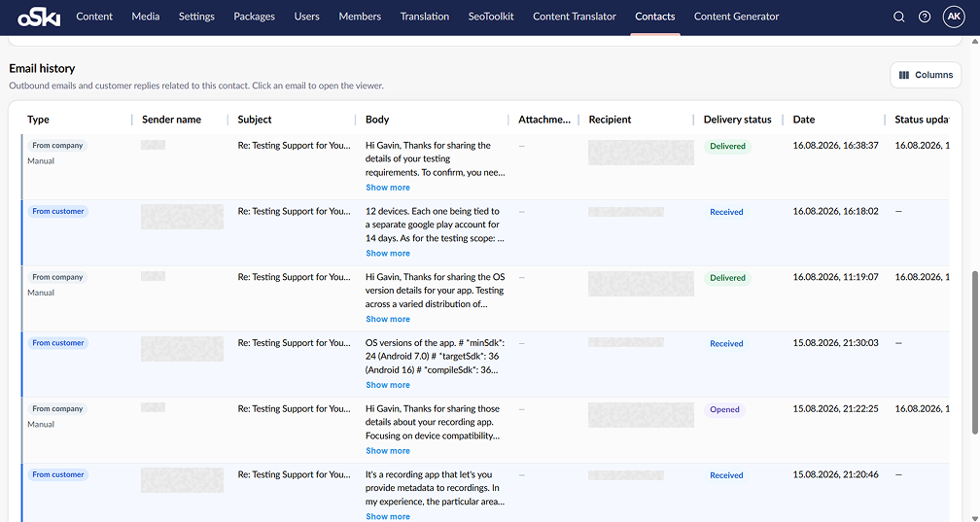Image resolution: width=980 pixels, height=522 pixels.
Task: Click the Recipient column header
Action: point(610,120)
